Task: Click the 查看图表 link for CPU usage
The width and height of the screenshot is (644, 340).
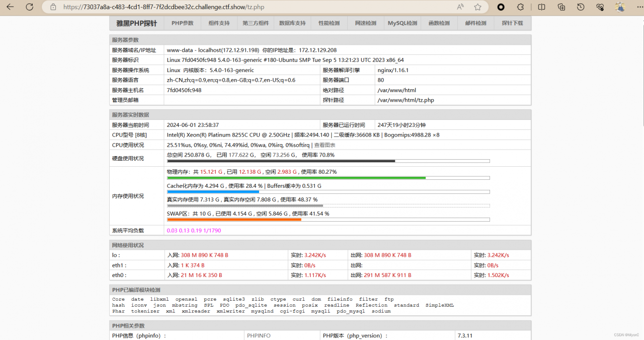Action: tap(325, 145)
